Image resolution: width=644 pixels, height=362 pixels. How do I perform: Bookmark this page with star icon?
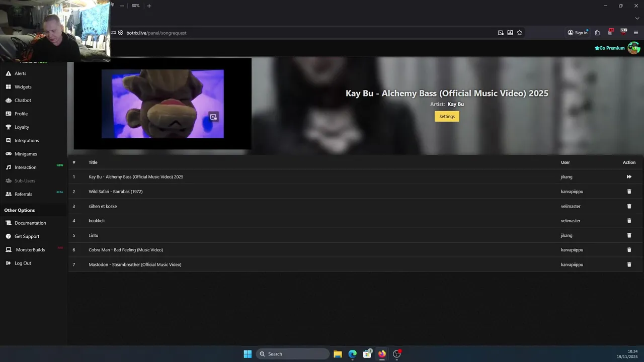click(x=520, y=33)
